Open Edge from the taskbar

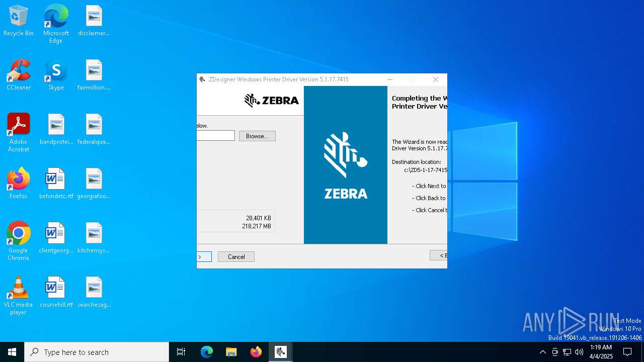coord(207,352)
